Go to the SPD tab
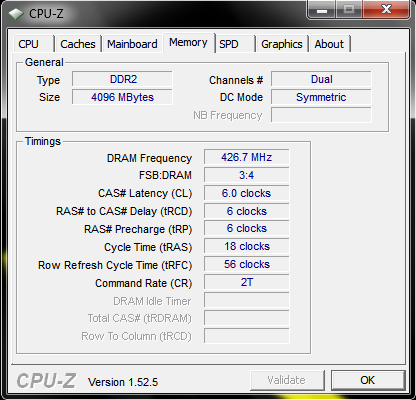The height and width of the screenshot is (400, 416). click(235, 44)
